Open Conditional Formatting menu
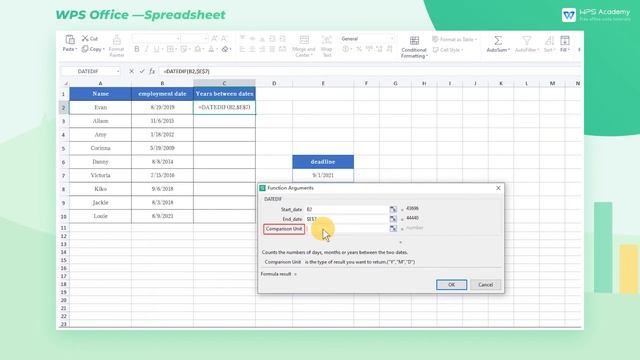Viewport: 640px width, 360px height. pyautogui.click(x=414, y=47)
